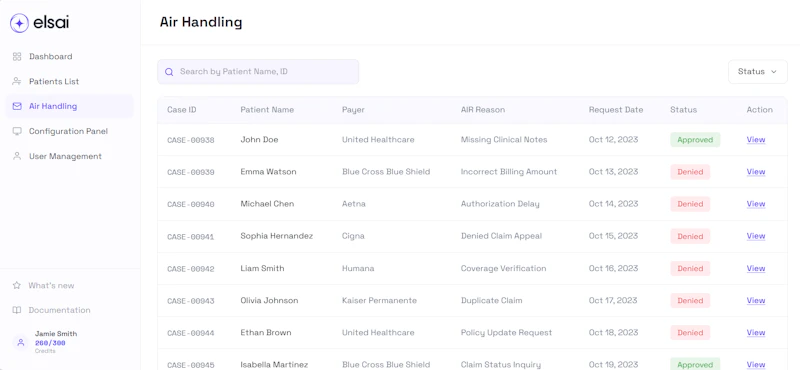
Task: Focus the Search by Patient Name field
Action: coord(258,72)
